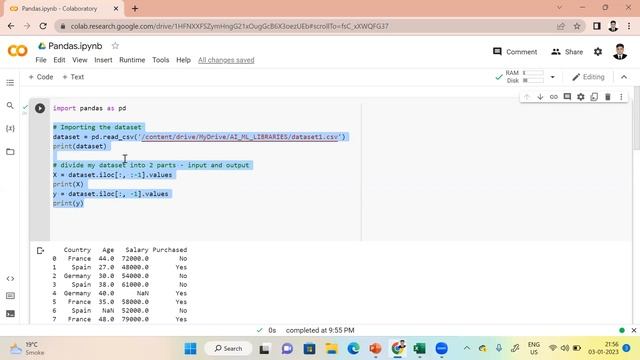Share this page icon in address bar
Viewport: 640px width, 360px height.
[561, 26]
